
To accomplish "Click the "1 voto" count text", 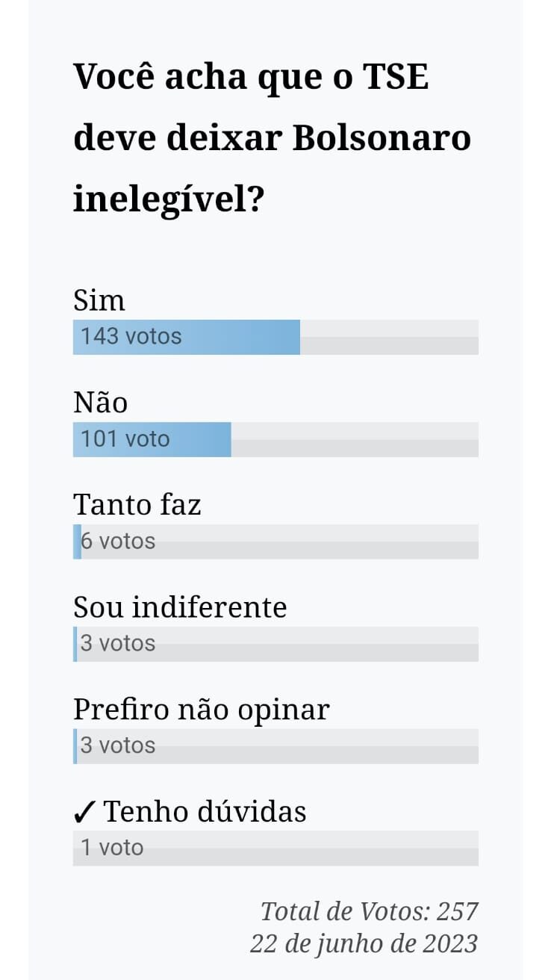I will coord(112,849).
